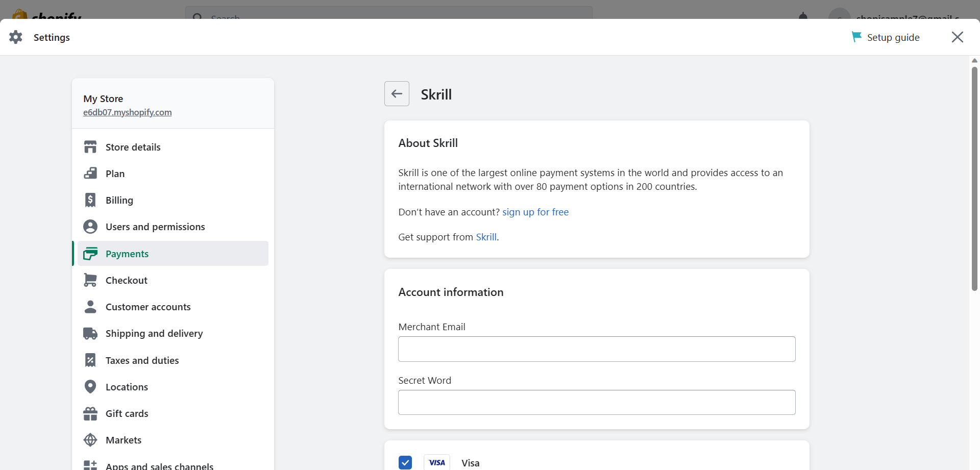Click the Setup guide flag icon
The image size is (980, 470).
tap(856, 37)
